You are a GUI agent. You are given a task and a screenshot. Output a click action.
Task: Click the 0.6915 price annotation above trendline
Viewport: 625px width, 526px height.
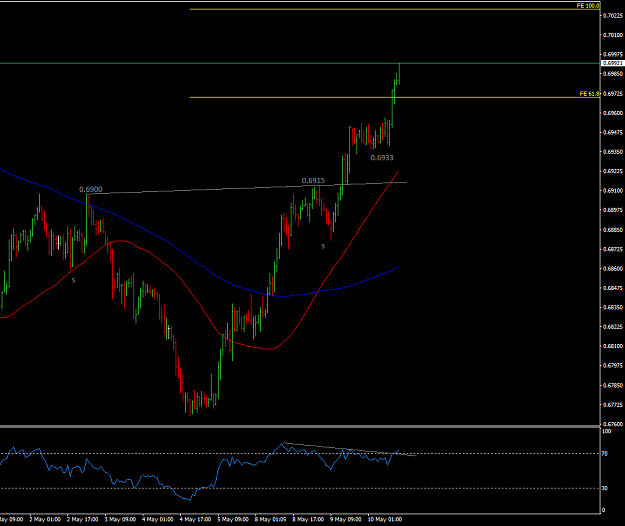[x=313, y=181]
